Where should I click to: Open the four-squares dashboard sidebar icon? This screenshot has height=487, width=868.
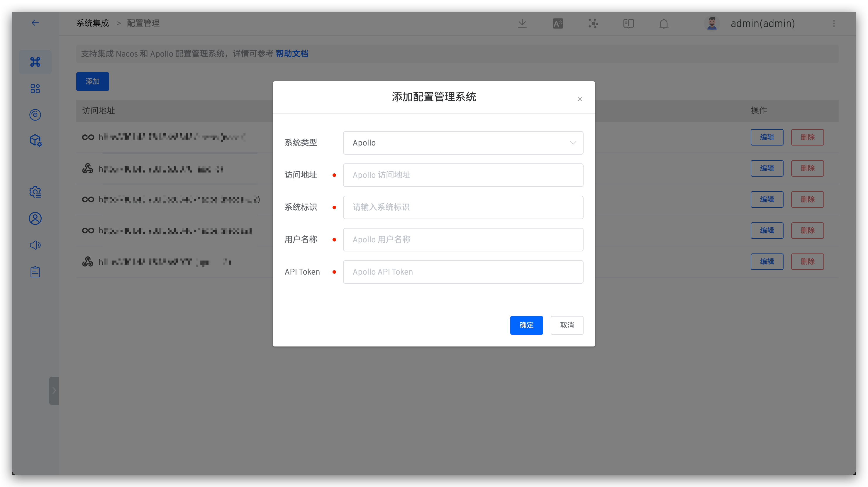[x=35, y=89]
